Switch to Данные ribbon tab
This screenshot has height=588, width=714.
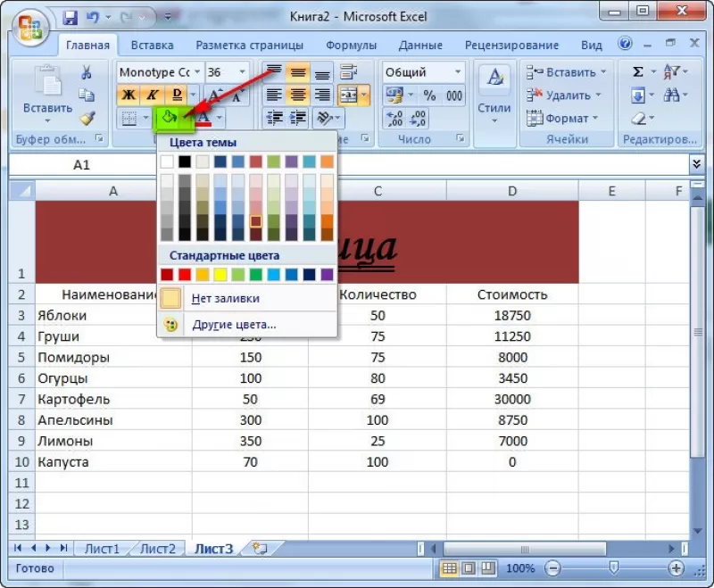tap(420, 45)
